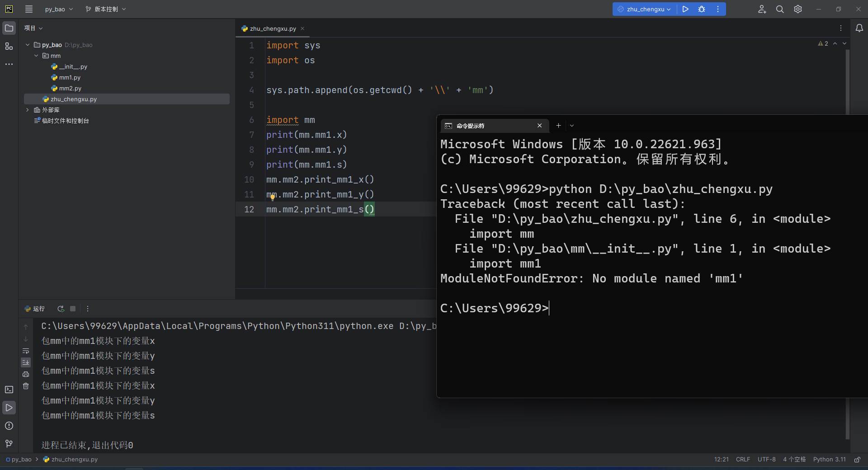
Task: Change indent setting 4 个空格
Action: [x=794, y=459]
